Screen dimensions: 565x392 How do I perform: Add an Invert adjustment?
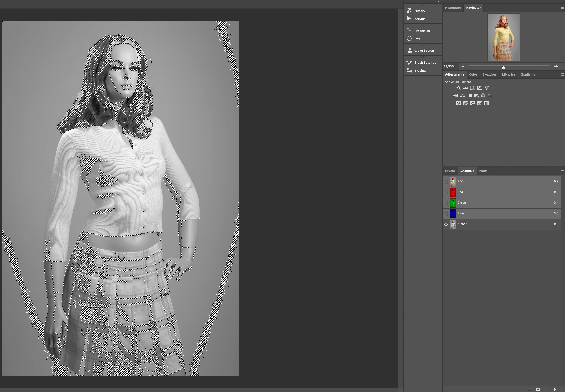(459, 103)
